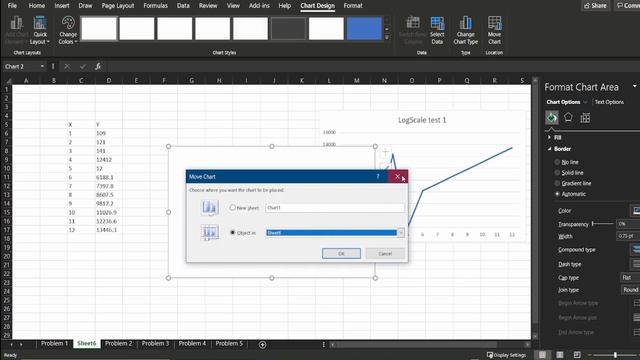
Task: Close the Move Chart dialog
Action: (x=397, y=176)
